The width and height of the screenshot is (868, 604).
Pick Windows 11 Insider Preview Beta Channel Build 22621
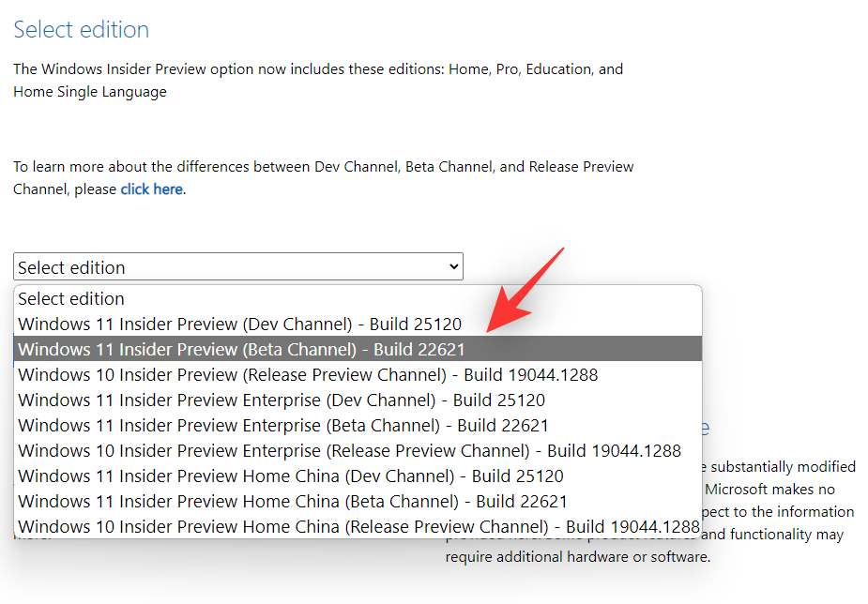pyautogui.click(x=242, y=350)
